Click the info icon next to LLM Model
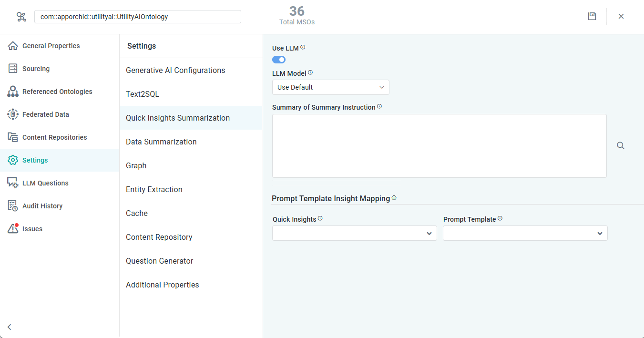 coord(310,73)
